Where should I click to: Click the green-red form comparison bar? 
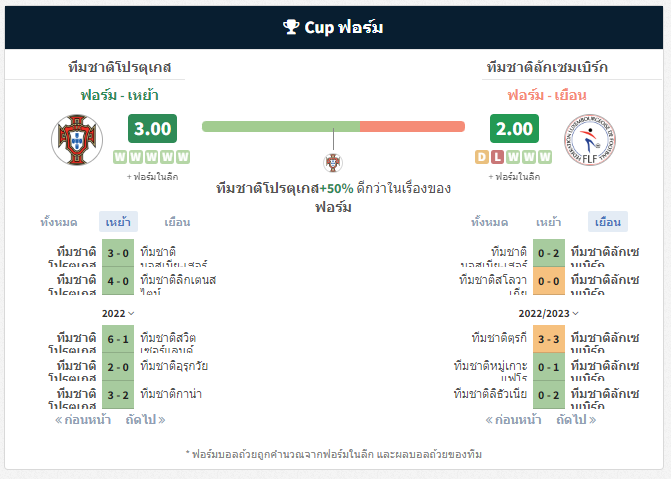click(x=333, y=126)
